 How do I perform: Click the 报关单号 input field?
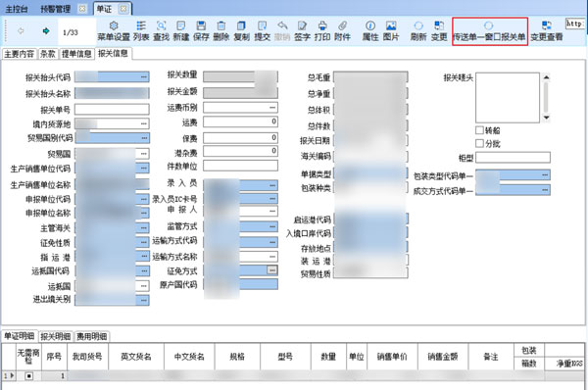(112, 110)
